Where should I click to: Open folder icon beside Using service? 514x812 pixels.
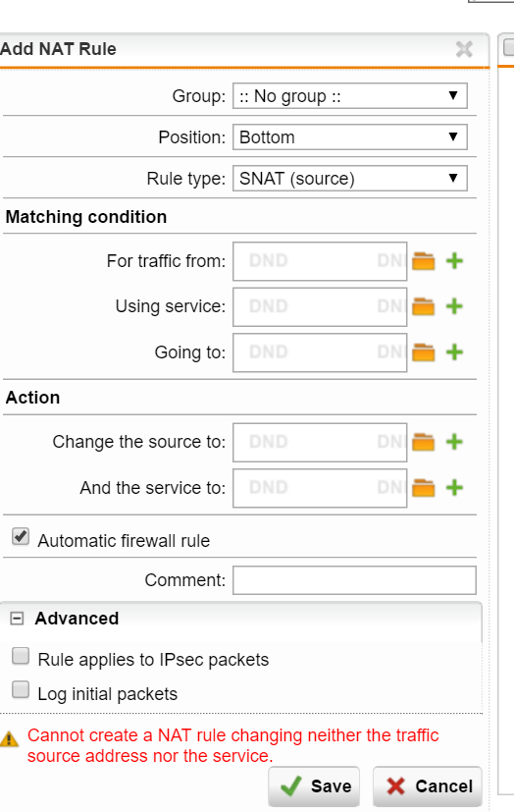(x=423, y=306)
